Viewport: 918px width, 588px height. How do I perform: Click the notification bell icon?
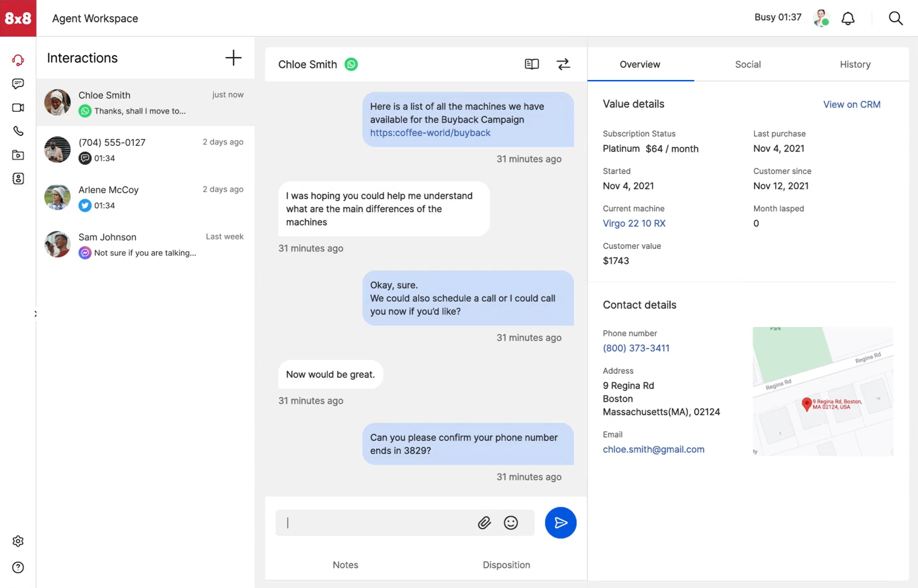(848, 18)
